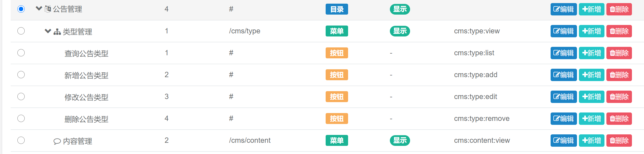Select radio button for 修改公告类型
The width and height of the screenshot is (644, 154).
pyautogui.click(x=21, y=96)
